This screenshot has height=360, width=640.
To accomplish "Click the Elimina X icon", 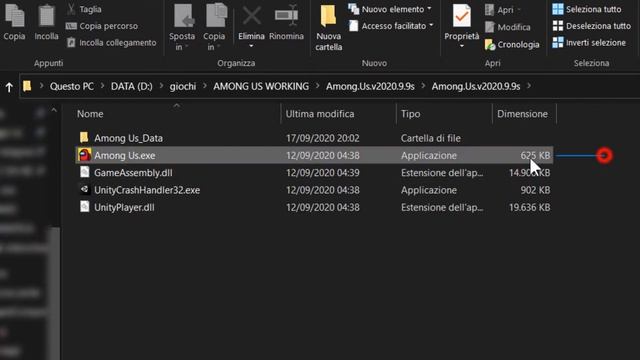I will click(251, 16).
